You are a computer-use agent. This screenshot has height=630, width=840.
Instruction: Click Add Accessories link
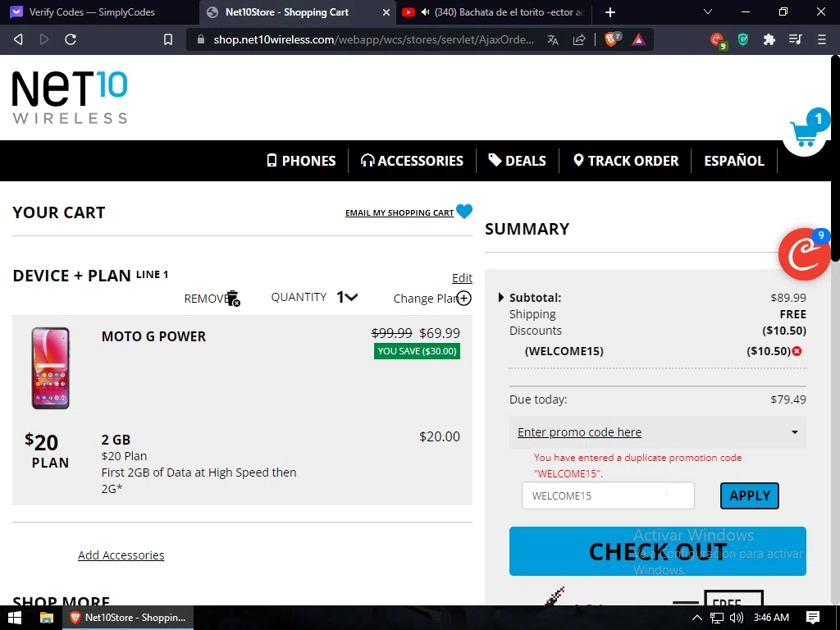[121, 555]
